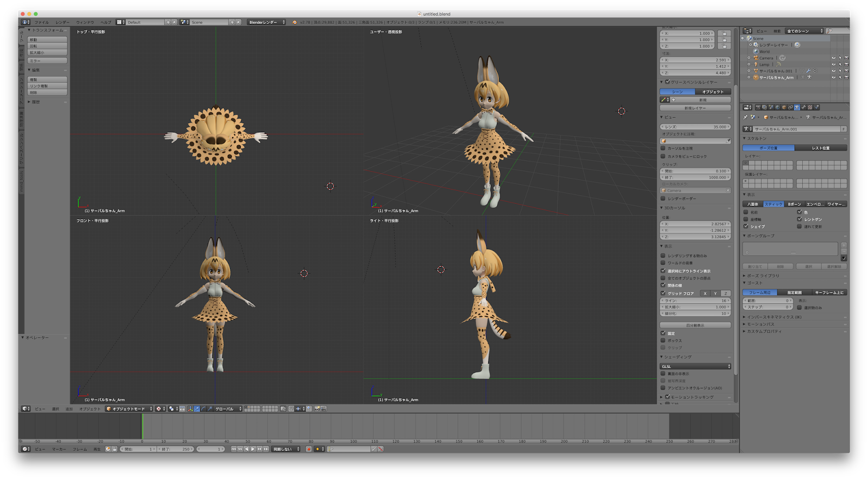Click the play animation button in timeline
Viewport: 868px width, 479px height.
tap(253, 449)
